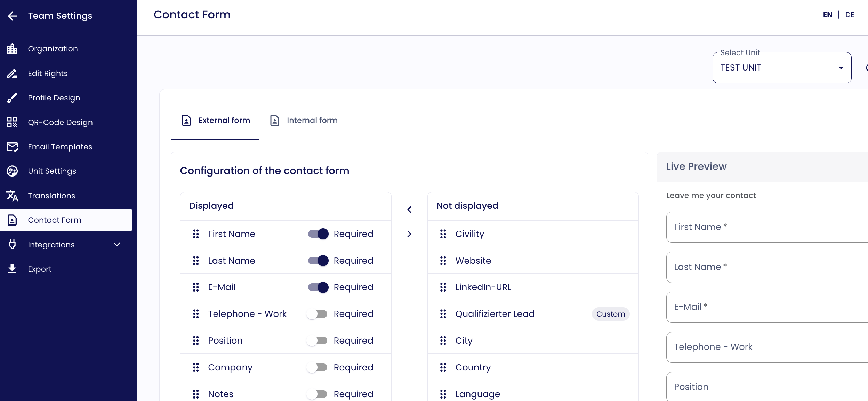Click the Email Templates envelope icon
This screenshot has height=401, width=868.
[12, 147]
